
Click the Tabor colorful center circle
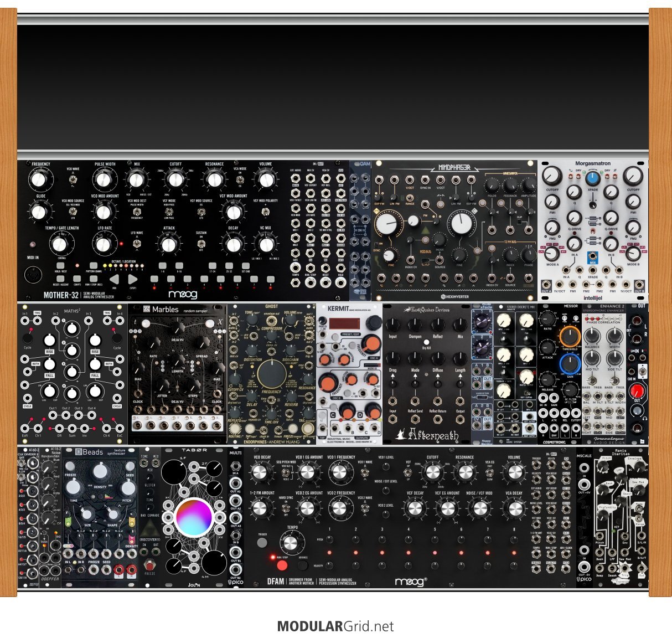(194, 517)
